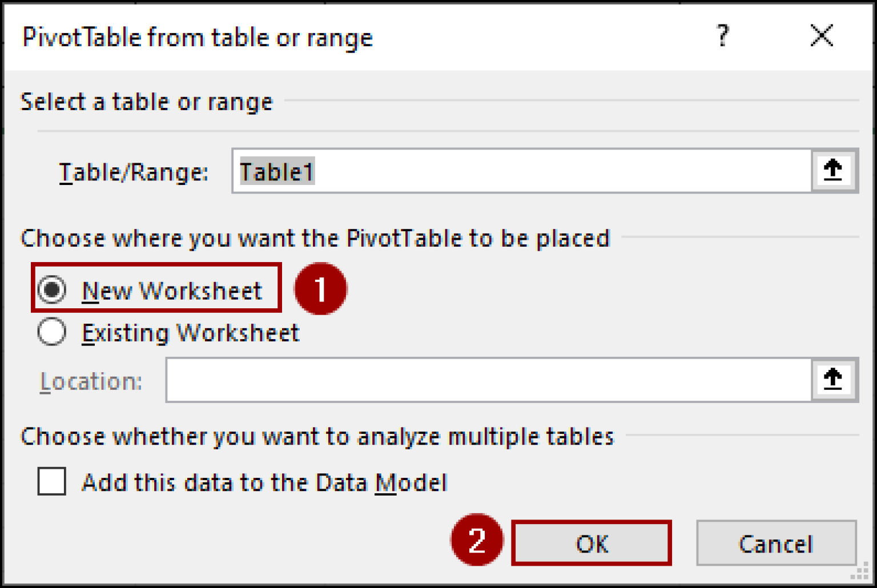Image resolution: width=877 pixels, height=588 pixels.
Task: Click the upward range-selector icon in Table/Range
Action: (x=832, y=170)
